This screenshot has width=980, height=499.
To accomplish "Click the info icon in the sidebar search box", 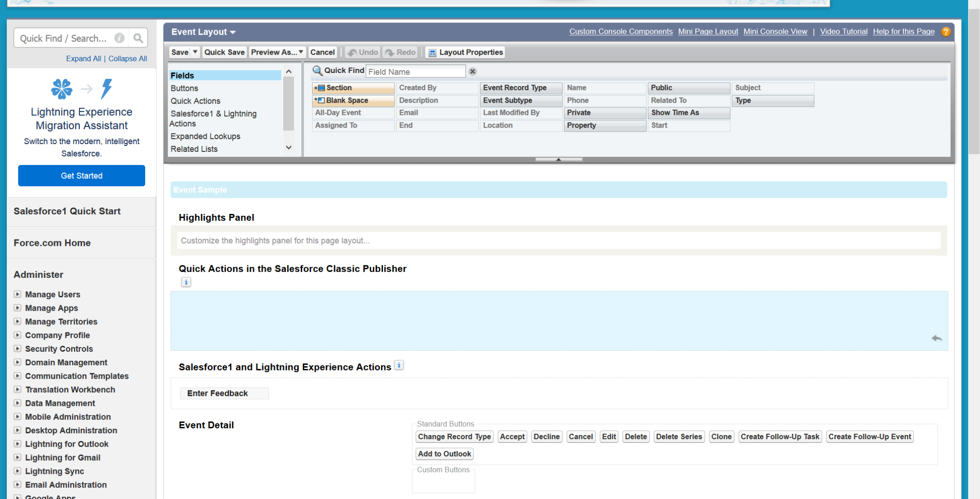I will click(x=119, y=38).
